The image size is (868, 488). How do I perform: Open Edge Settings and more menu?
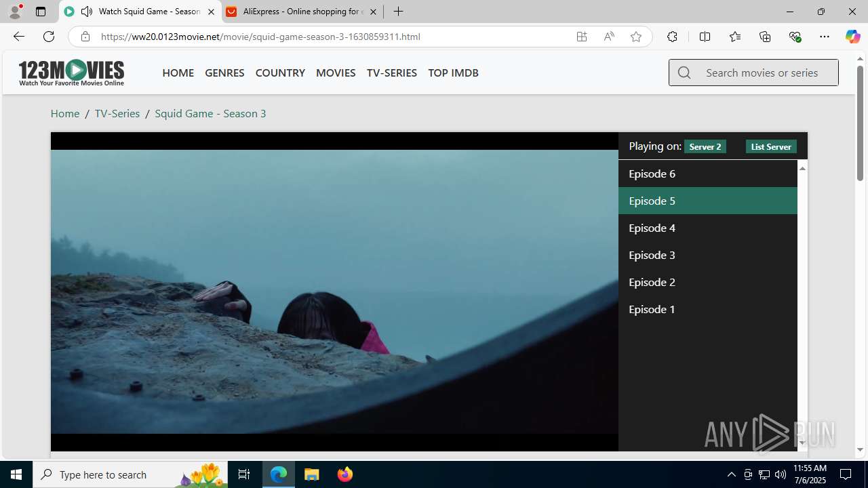tap(825, 37)
